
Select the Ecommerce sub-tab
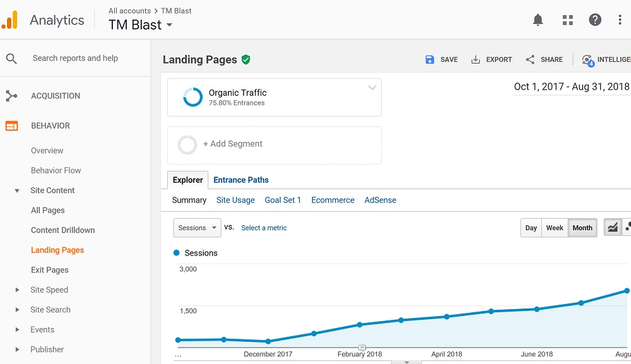pos(333,201)
